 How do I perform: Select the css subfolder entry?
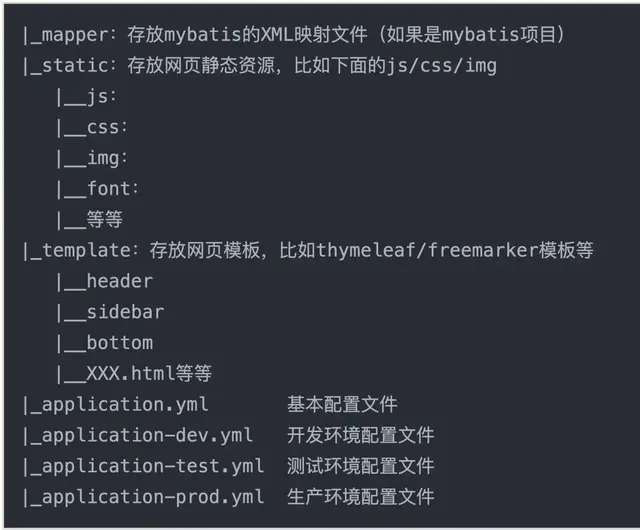coord(92,127)
